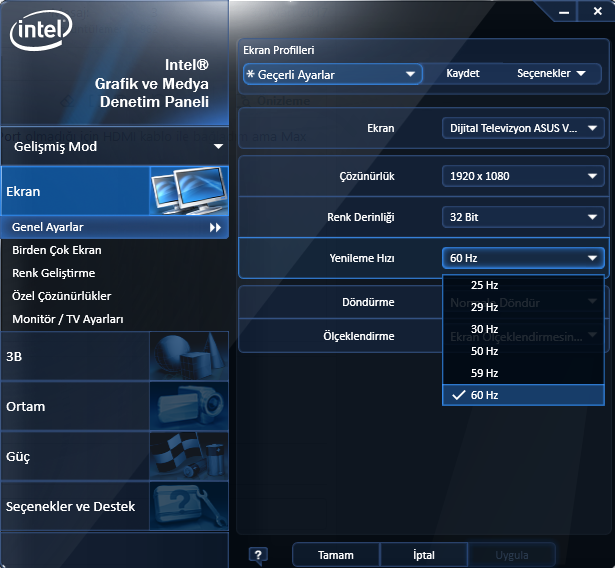615x568 pixels.
Task: Click the Ölçeklendirme label
Action: coord(358,336)
